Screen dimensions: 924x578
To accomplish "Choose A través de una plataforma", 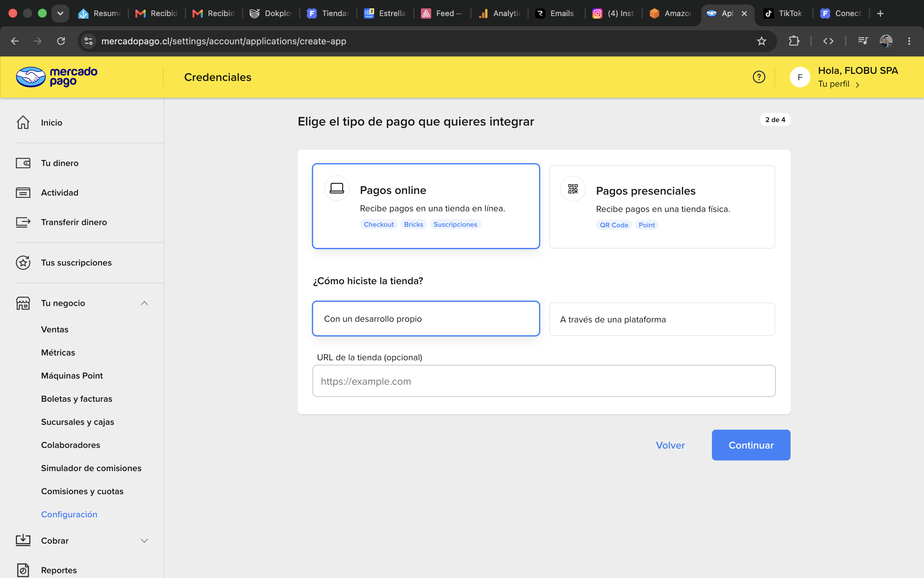I will (x=662, y=319).
